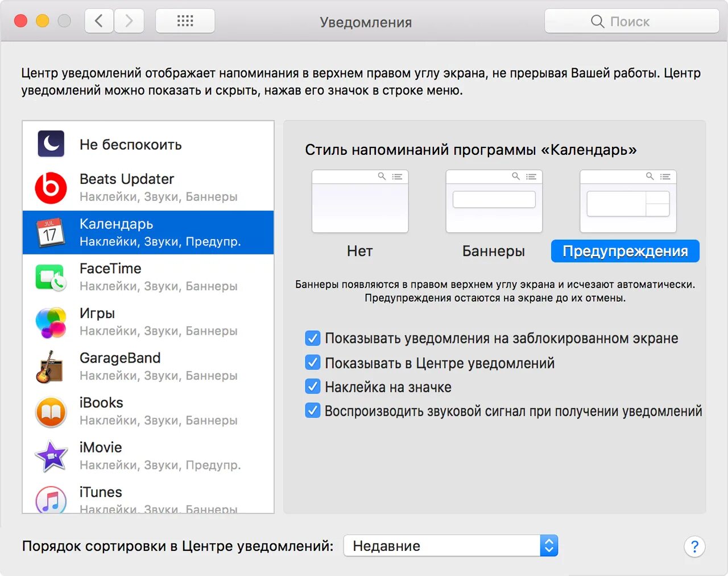
Task: Open the 'Недавние' sort order dropdown
Action: 450,546
